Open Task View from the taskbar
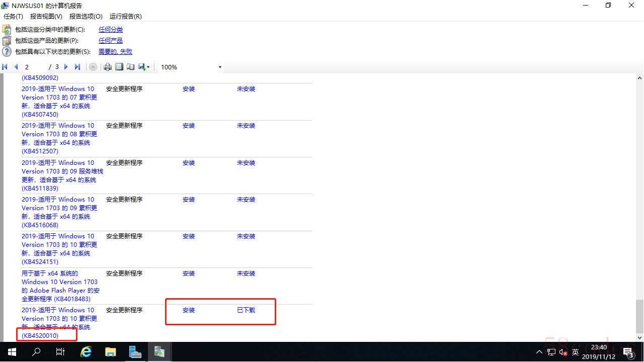The width and height of the screenshot is (644, 362). [x=60, y=352]
